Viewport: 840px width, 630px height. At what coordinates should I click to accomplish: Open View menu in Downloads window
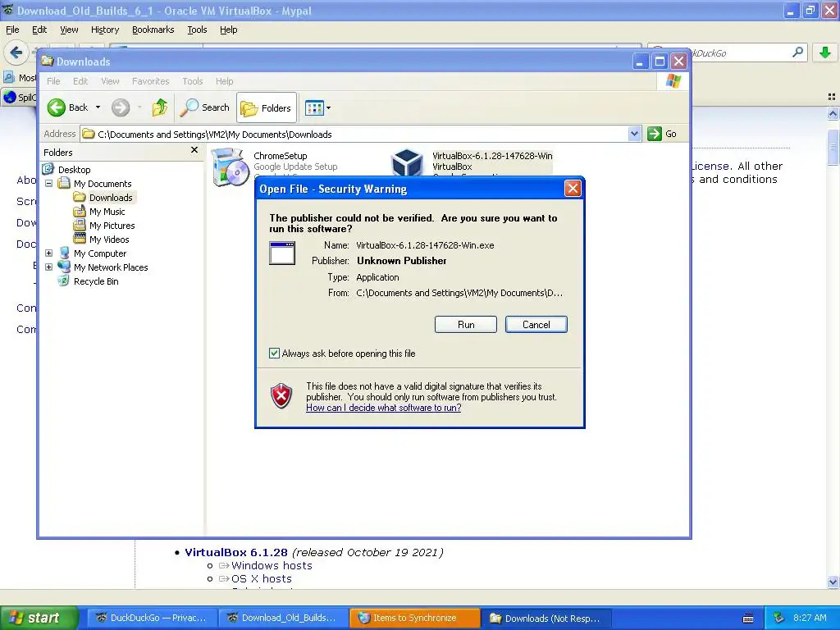pyautogui.click(x=111, y=81)
